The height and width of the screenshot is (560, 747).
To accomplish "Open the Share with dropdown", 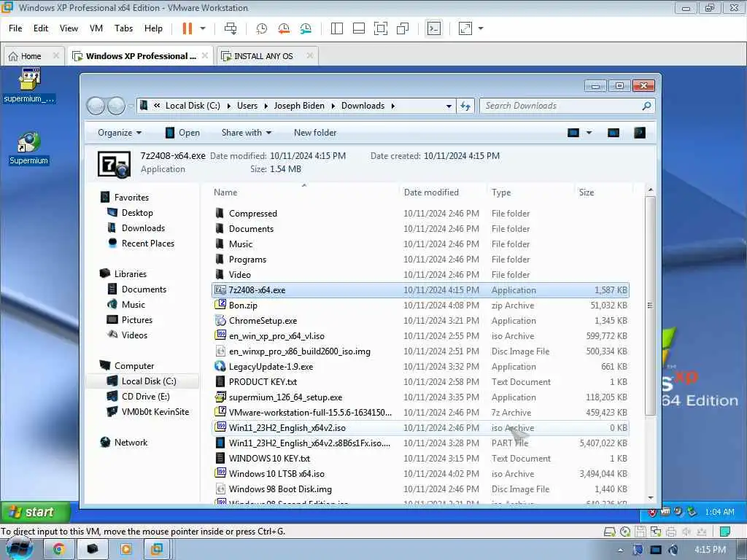I will click(x=246, y=133).
